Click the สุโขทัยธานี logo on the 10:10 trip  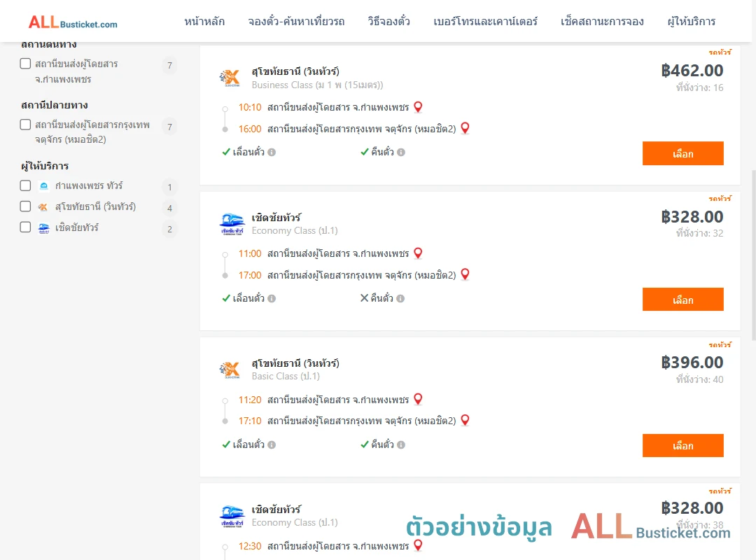(230, 78)
